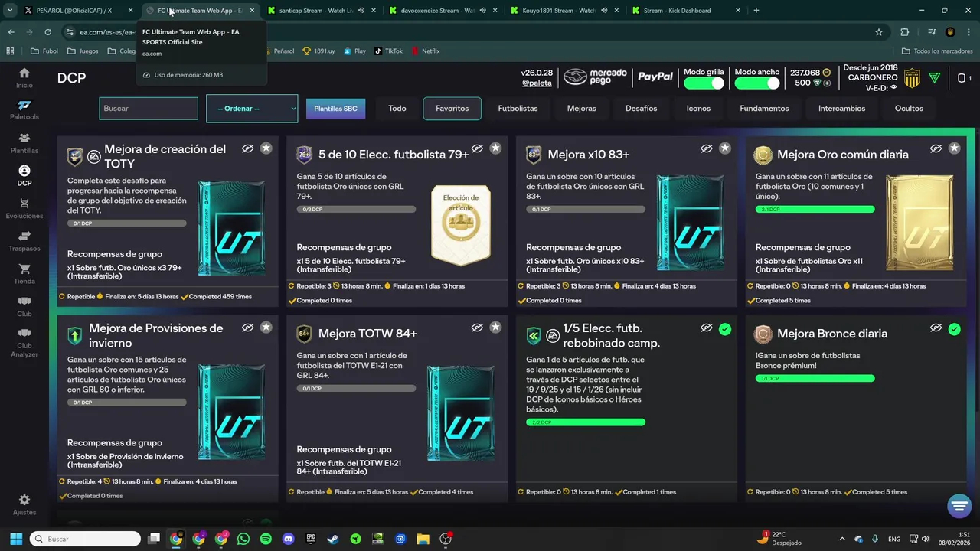This screenshot has width=980, height=551.
Task: Hide Mejora de creación del TOTY challenge
Action: (x=247, y=148)
